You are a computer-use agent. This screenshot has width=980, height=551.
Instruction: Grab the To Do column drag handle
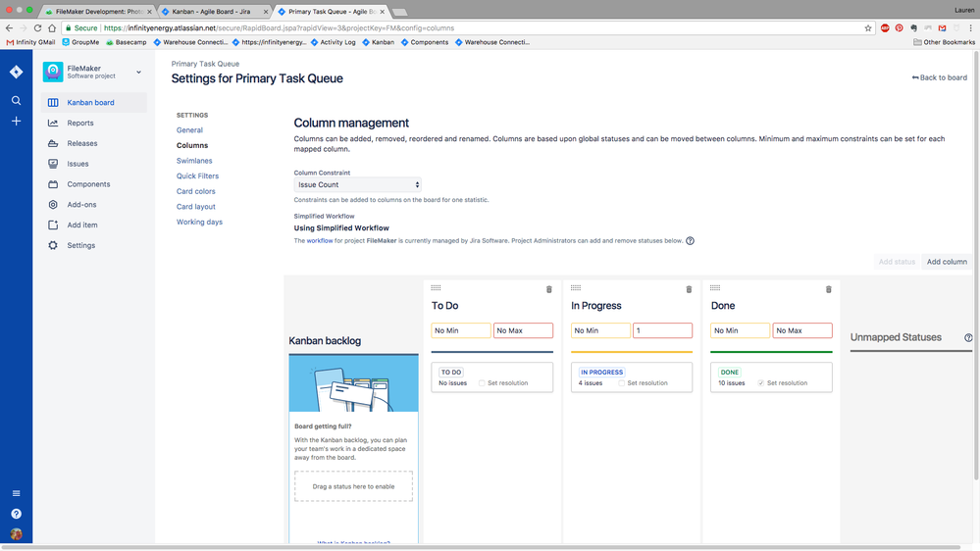437,288
